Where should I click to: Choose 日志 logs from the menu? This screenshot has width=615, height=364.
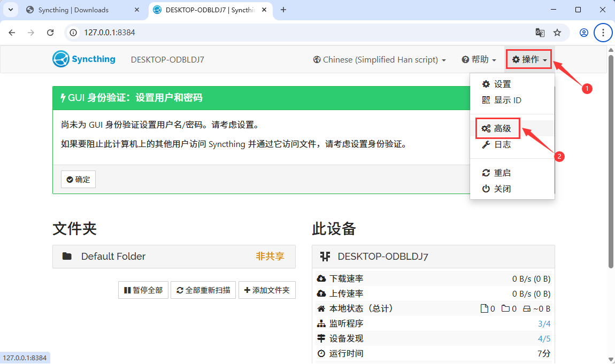[512, 144]
